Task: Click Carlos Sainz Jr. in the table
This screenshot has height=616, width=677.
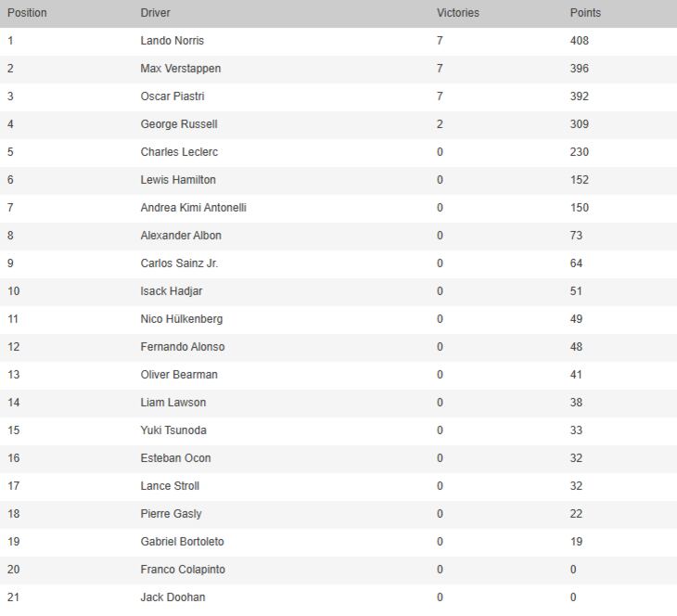Action: 179,263
